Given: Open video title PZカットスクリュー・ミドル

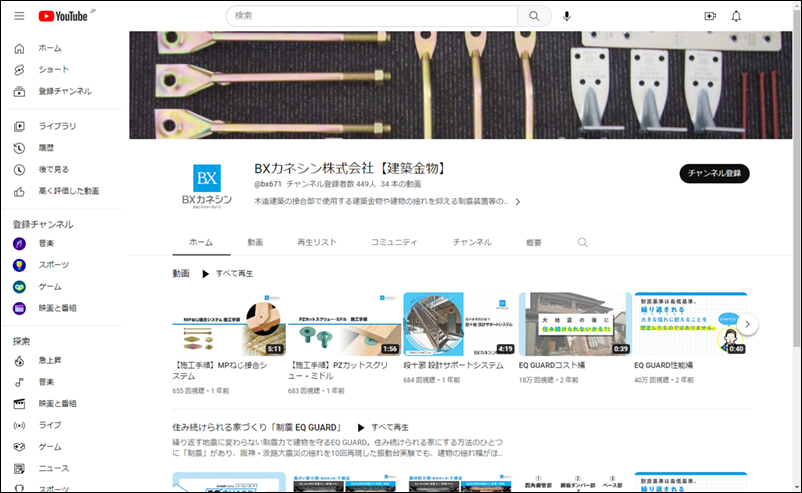Looking at the screenshot, I should [x=339, y=371].
